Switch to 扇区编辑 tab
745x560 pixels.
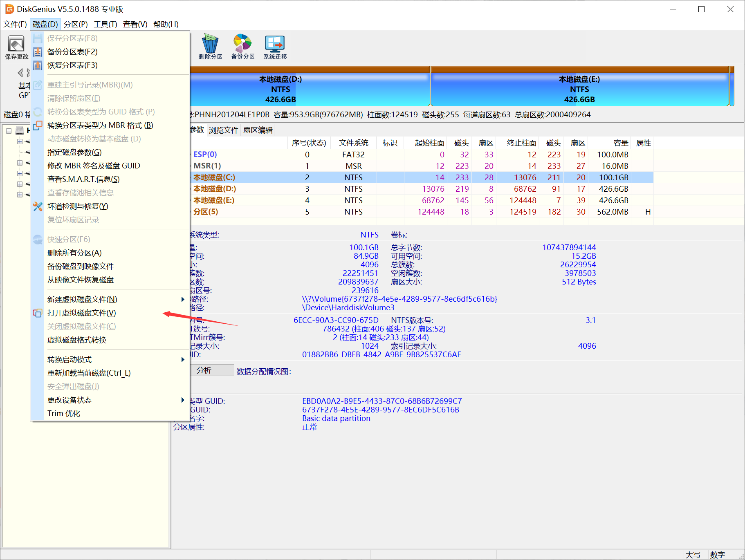(258, 130)
